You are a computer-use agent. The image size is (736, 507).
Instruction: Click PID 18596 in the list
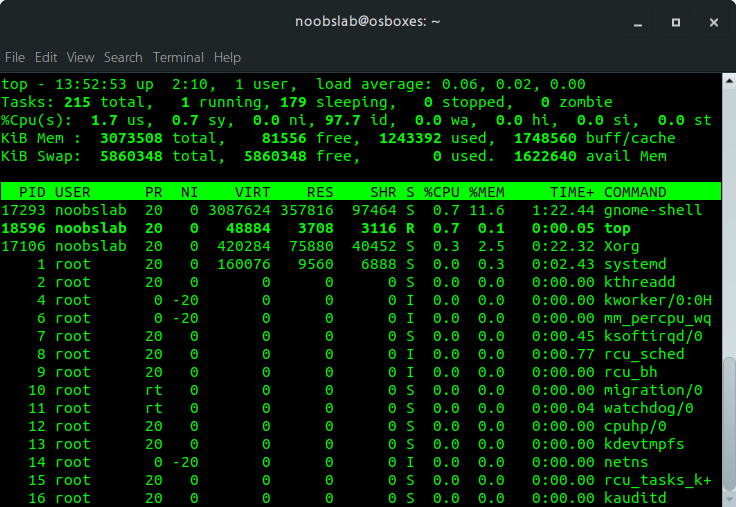tap(23, 229)
